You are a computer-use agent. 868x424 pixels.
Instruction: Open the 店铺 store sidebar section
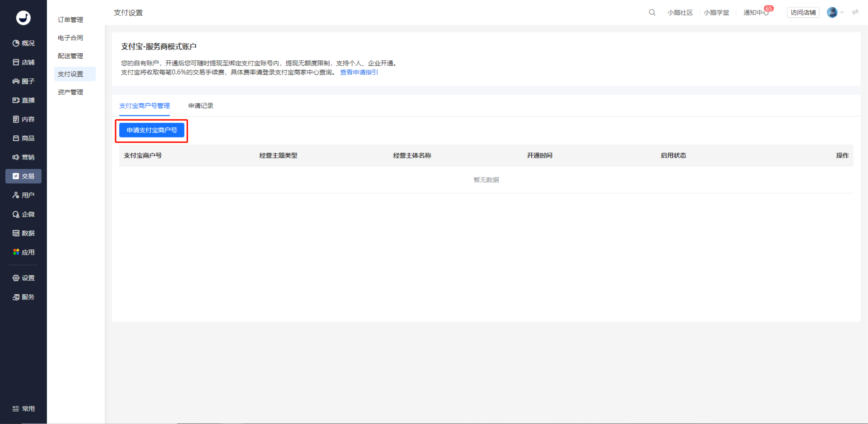24,62
